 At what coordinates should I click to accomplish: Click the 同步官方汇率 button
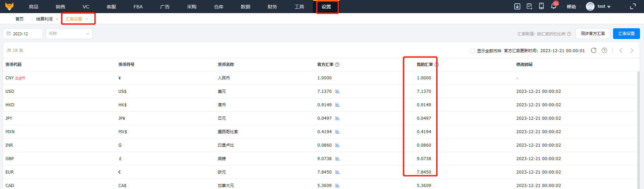click(593, 34)
